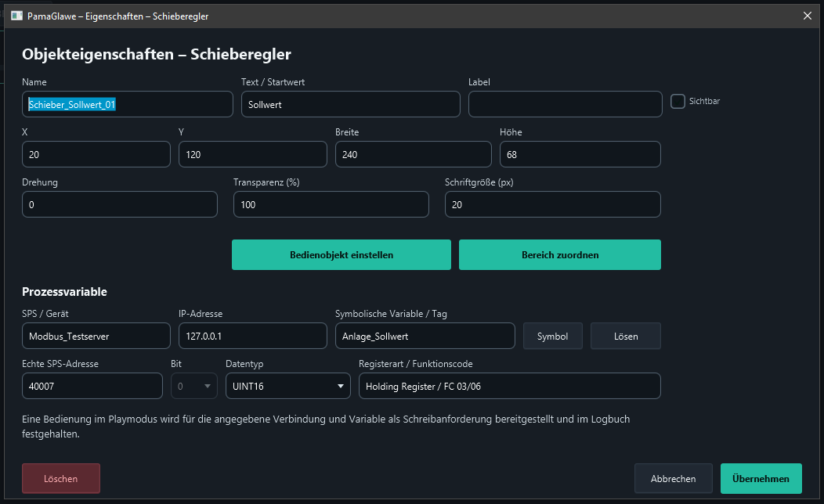
Task: Click the Transparenz (%) field
Action: tap(331, 204)
